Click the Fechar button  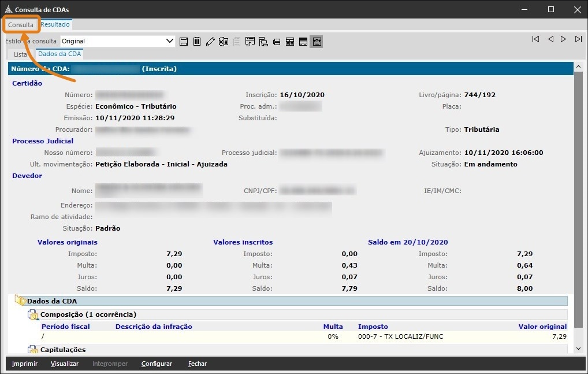tap(197, 364)
